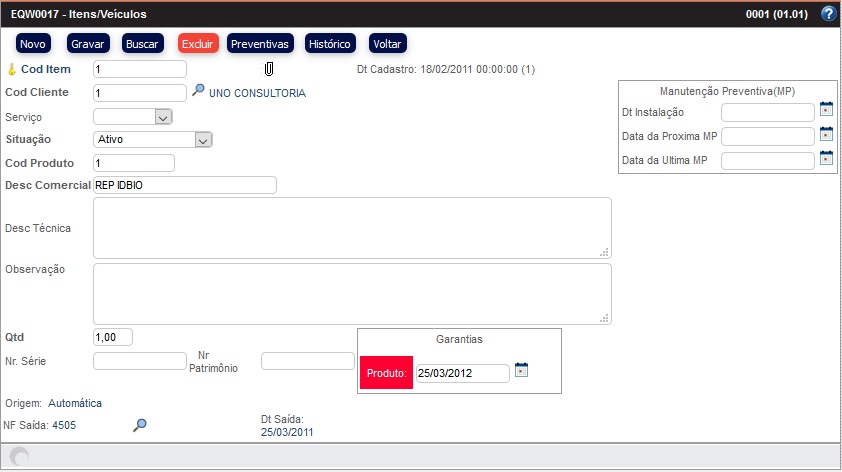Go back using Voltar button
Viewport: 842px width, 472px height.
tap(387, 44)
